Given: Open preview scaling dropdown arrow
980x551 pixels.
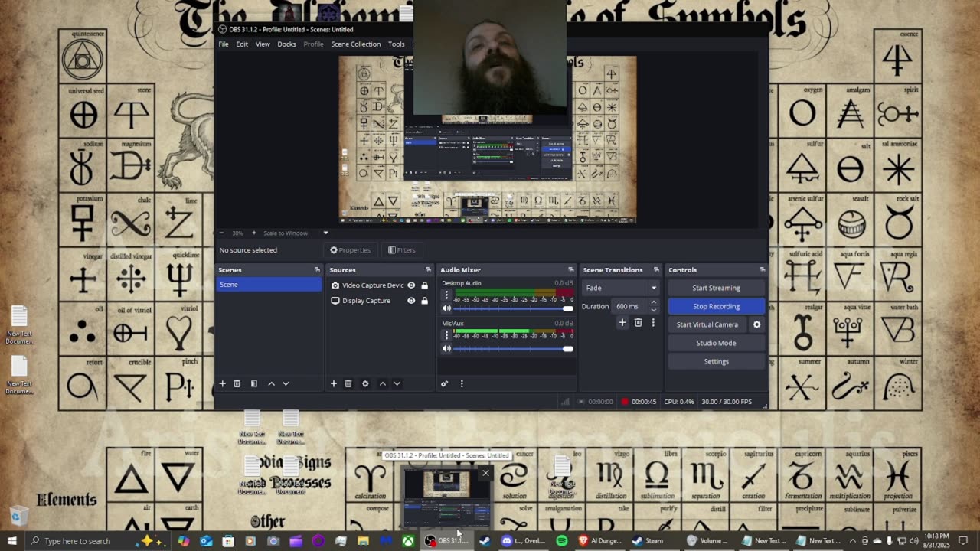Looking at the screenshot, I should click(x=325, y=233).
